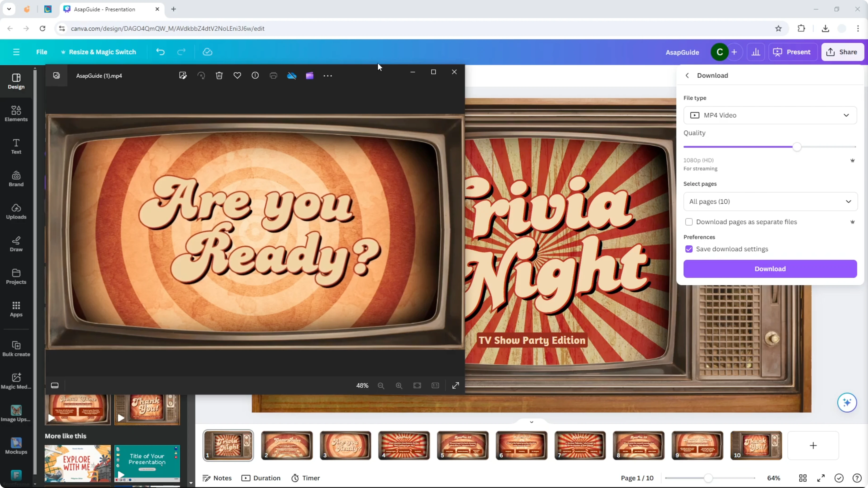The height and width of the screenshot is (488, 868).
Task: Open the Notes panel
Action: tap(217, 478)
